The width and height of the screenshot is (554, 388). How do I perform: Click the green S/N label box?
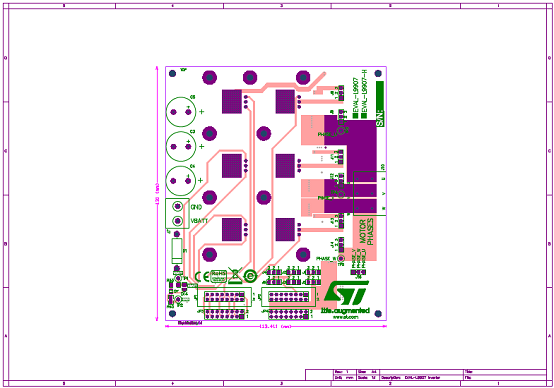(x=380, y=104)
